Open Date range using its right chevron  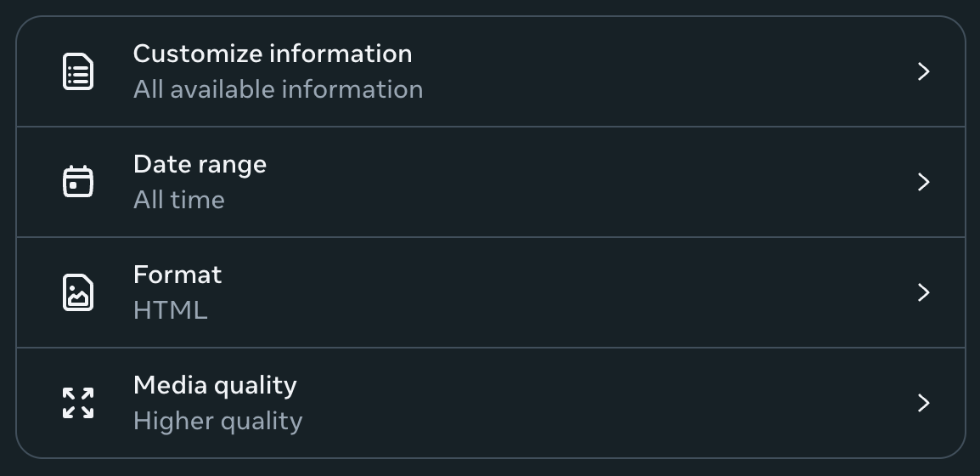coord(924,182)
